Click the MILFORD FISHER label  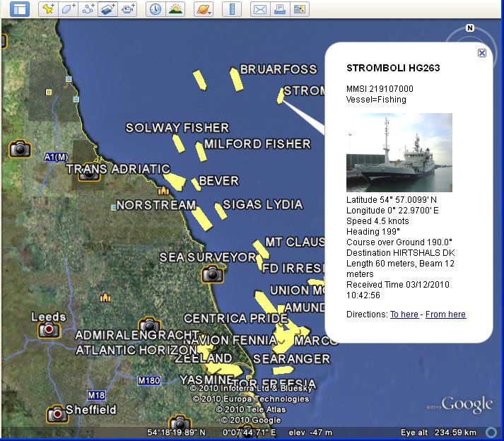(257, 143)
